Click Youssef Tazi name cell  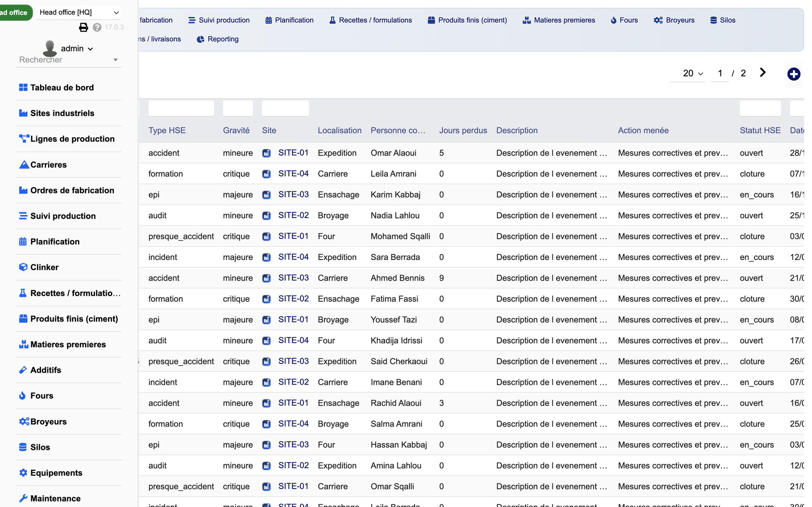[x=393, y=320]
